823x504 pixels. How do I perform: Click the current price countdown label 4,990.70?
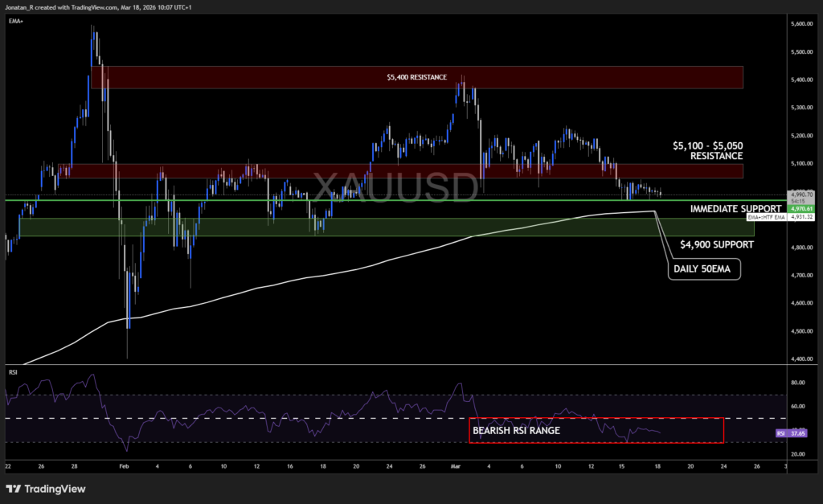pyautogui.click(x=800, y=195)
